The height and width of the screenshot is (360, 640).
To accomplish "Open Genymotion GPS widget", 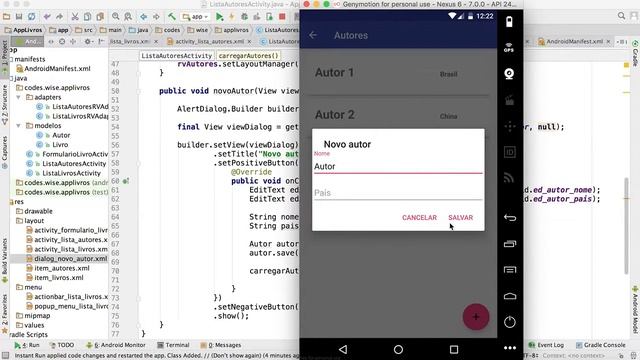I will 509,48.
